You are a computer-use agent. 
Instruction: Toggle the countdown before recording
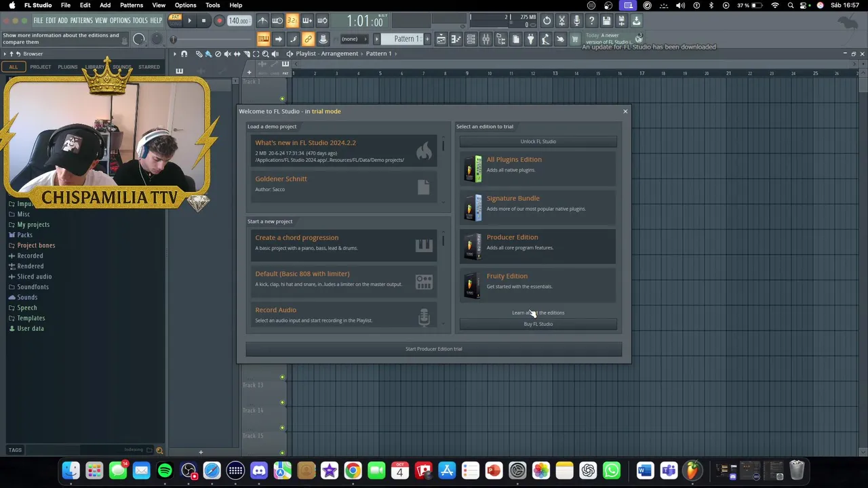tap(292, 20)
